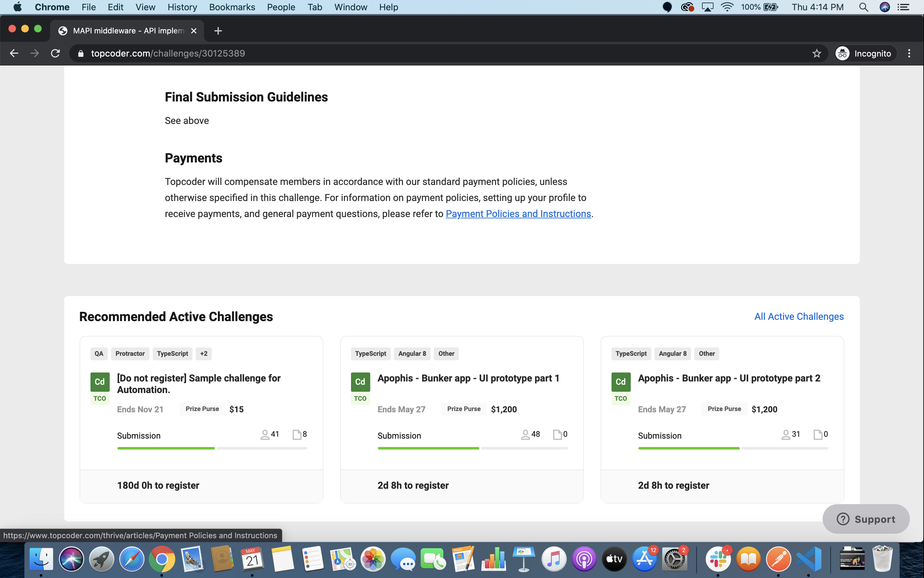Click 'Ends Nov 21' text

(140, 409)
